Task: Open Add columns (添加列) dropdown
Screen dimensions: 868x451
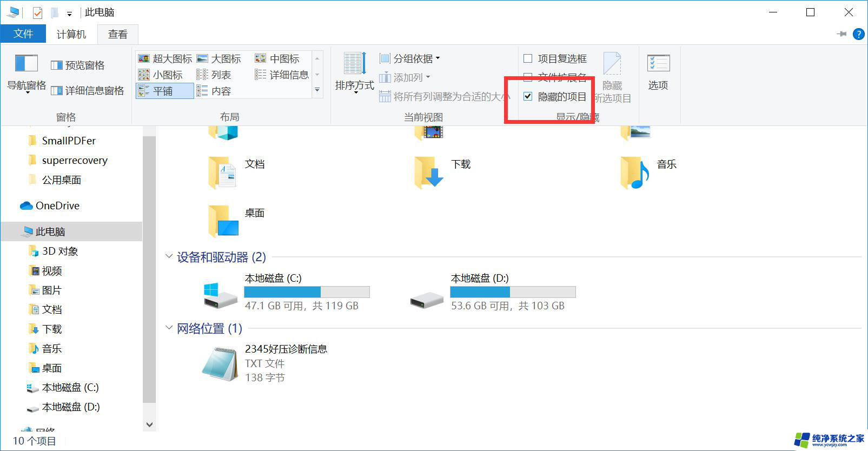Action: (x=405, y=77)
